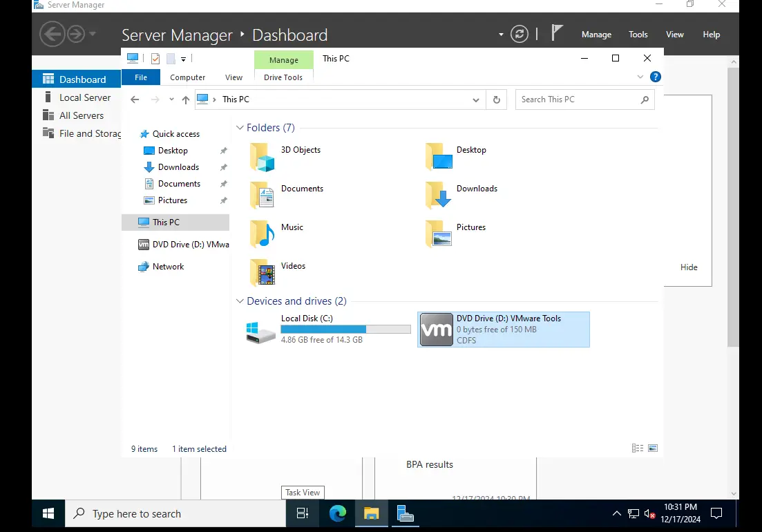The width and height of the screenshot is (762, 532).
Task: Collapse the Folders (7) group
Action: pos(240,128)
